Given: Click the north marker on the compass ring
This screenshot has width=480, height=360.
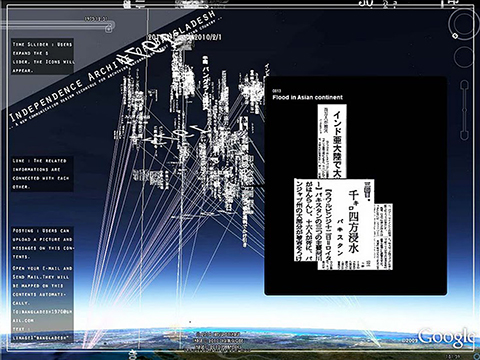Looking at the screenshot, I should [x=455, y=35].
